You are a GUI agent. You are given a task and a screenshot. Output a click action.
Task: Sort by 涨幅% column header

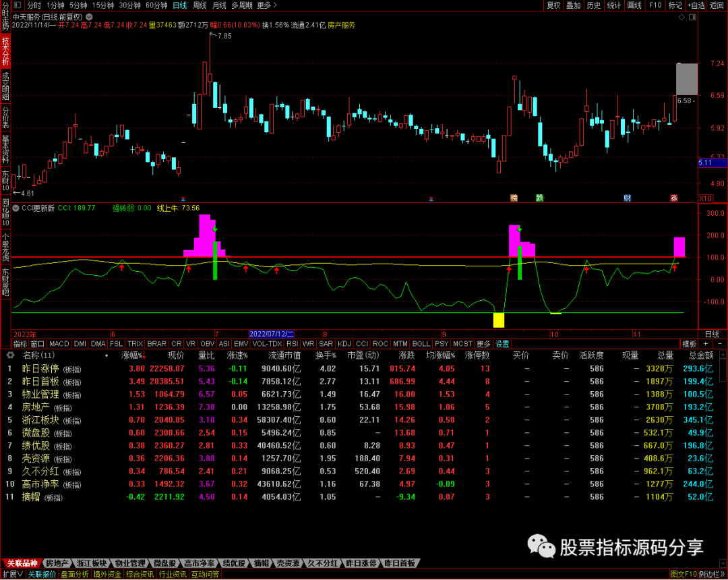click(x=133, y=355)
